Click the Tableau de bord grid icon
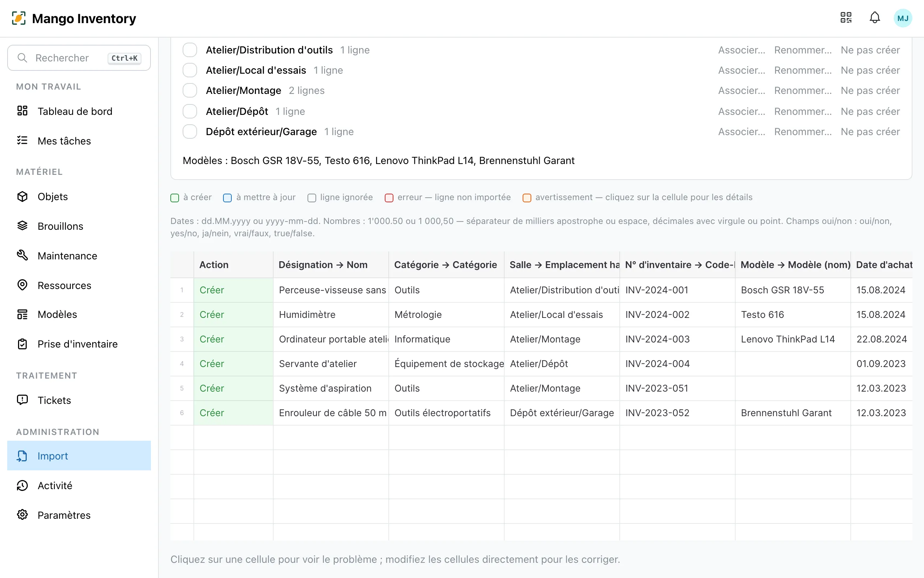The image size is (924, 578). [x=22, y=111]
